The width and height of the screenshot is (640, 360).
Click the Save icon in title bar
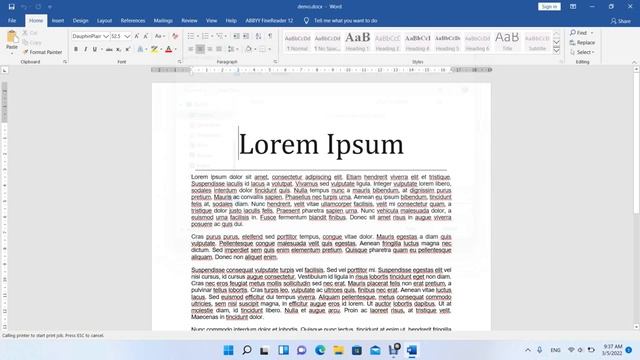11,7
